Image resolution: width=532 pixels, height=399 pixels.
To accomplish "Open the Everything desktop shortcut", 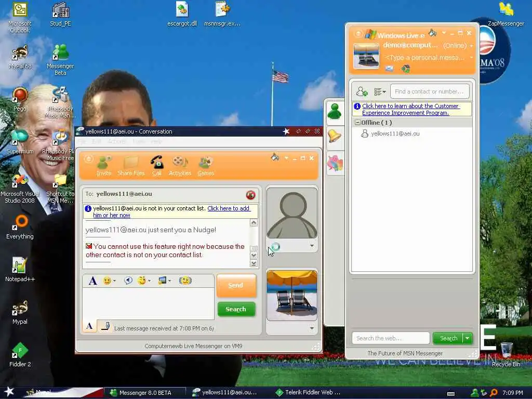I will pos(20,227).
